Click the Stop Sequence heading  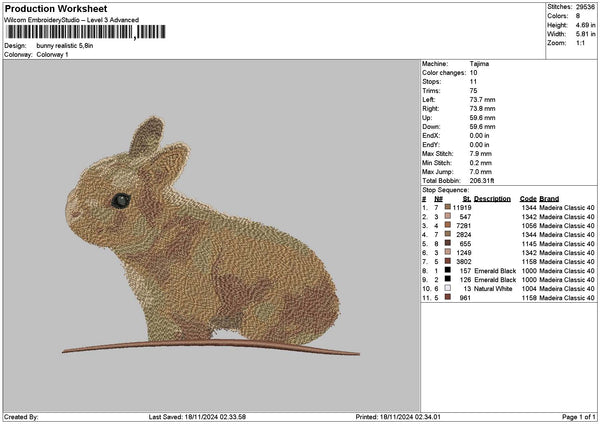tap(445, 189)
